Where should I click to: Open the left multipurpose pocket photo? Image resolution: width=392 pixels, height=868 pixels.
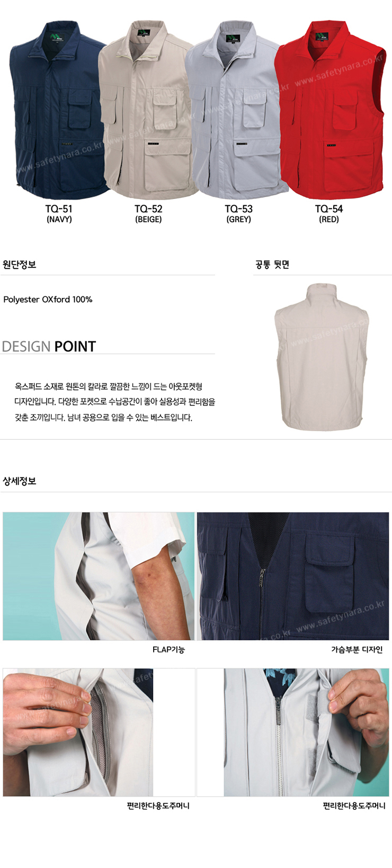coord(78,732)
